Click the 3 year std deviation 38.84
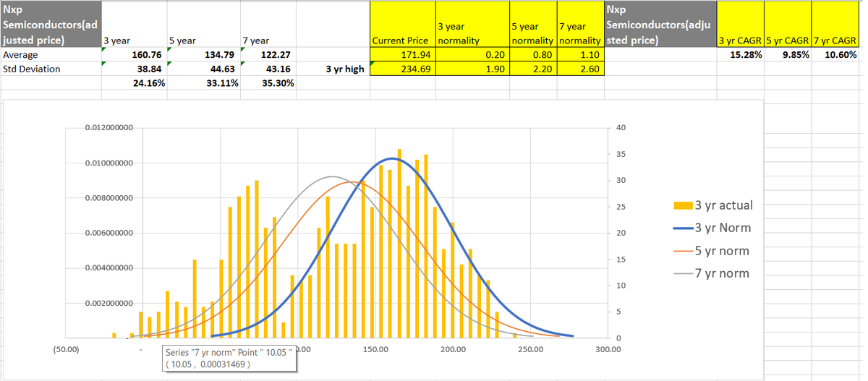The image size is (868, 381). 134,69
